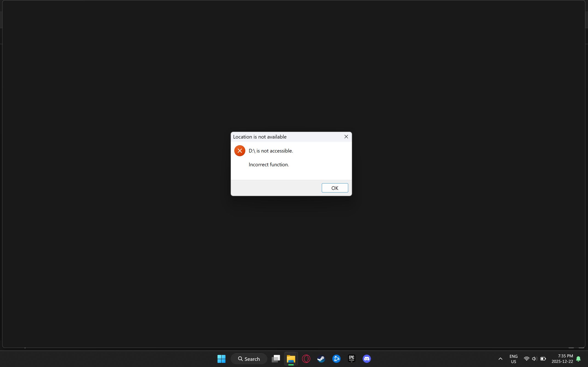This screenshot has width=588, height=367.
Task: Open Battle.net from the taskbar
Action: [336, 359]
